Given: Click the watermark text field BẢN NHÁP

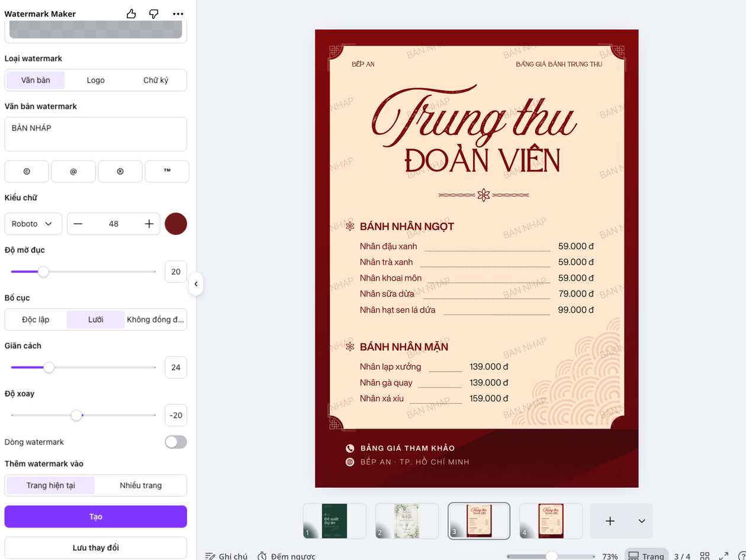Looking at the screenshot, I should [96, 134].
